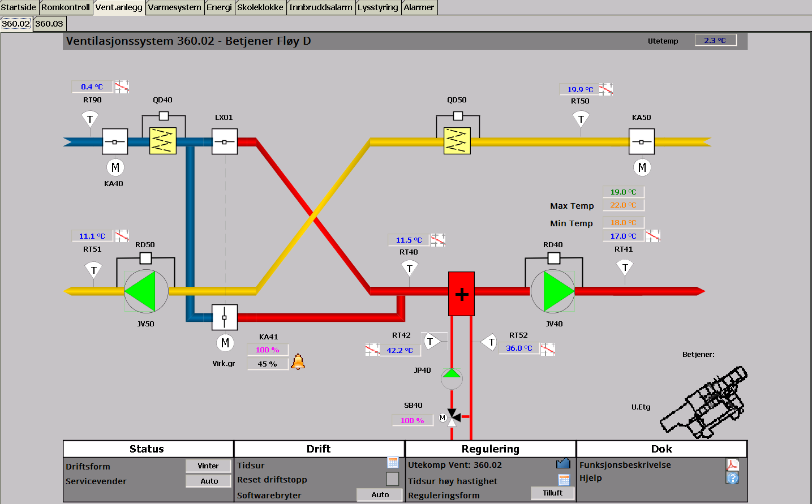Open the Lysstyring tab
The height and width of the screenshot is (504, 812).
(x=378, y=7)
